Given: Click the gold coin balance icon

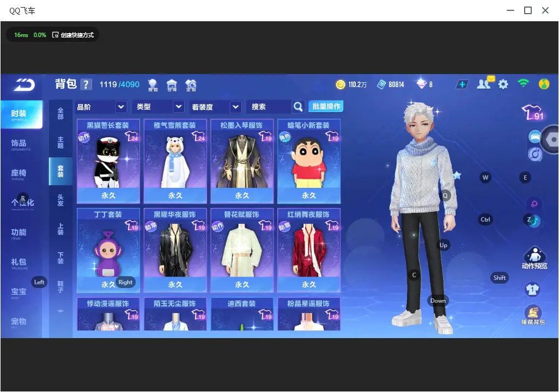Looking at the screenshot, I should click(x=341, y=84).
